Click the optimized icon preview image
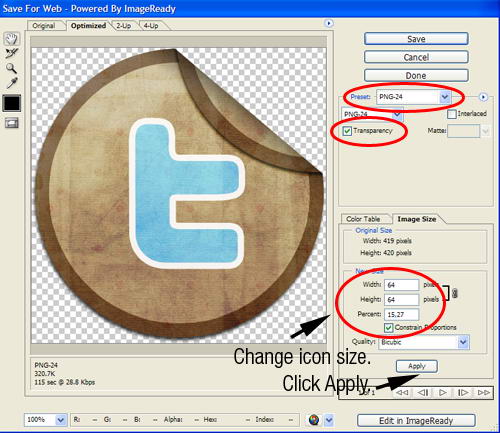The image size is (500, 433). point(179,195)
